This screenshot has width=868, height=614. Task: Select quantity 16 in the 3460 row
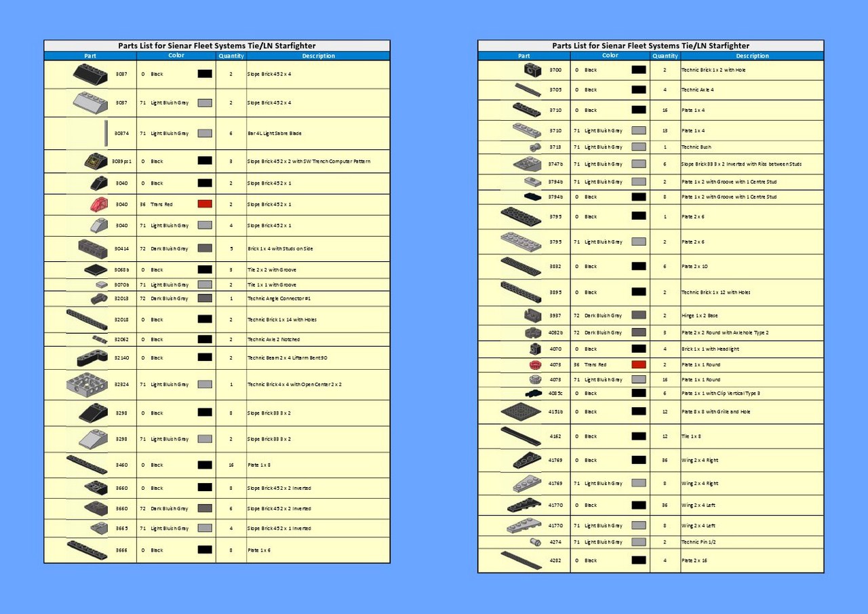point(231,465)
